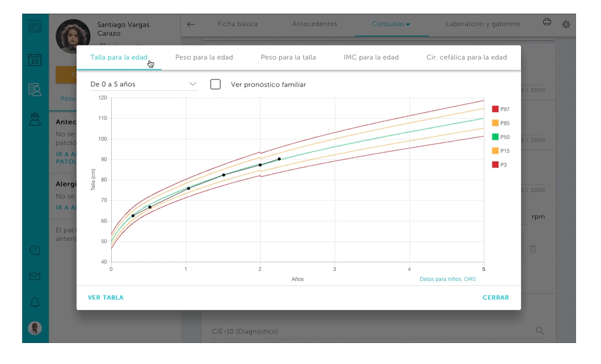Enable Ver pronóstico familiar checkbox

(x=216, y=84)
